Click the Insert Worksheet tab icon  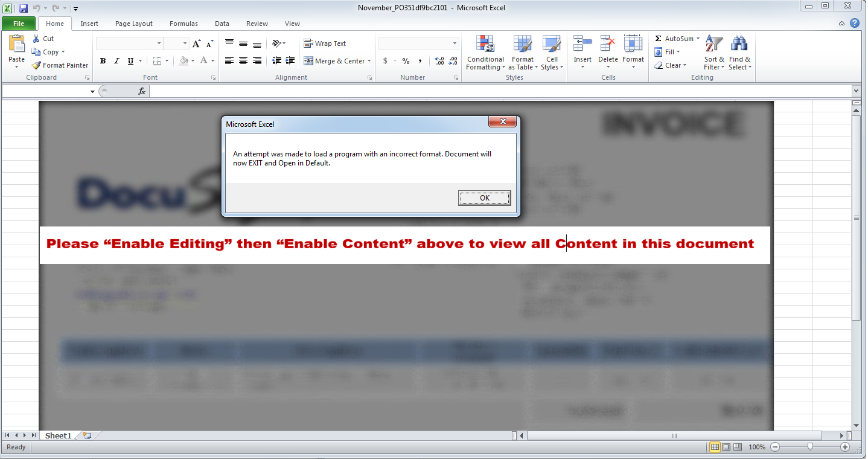click(x=87, y=435)
